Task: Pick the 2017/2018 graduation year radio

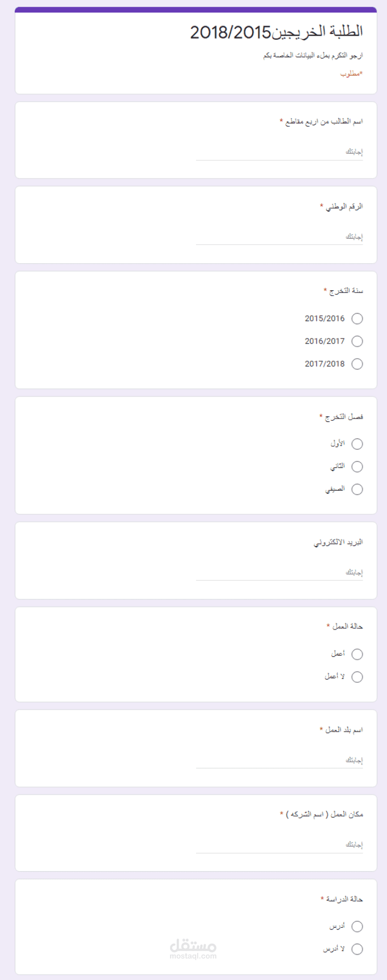Action: click(x=357, y=364)
